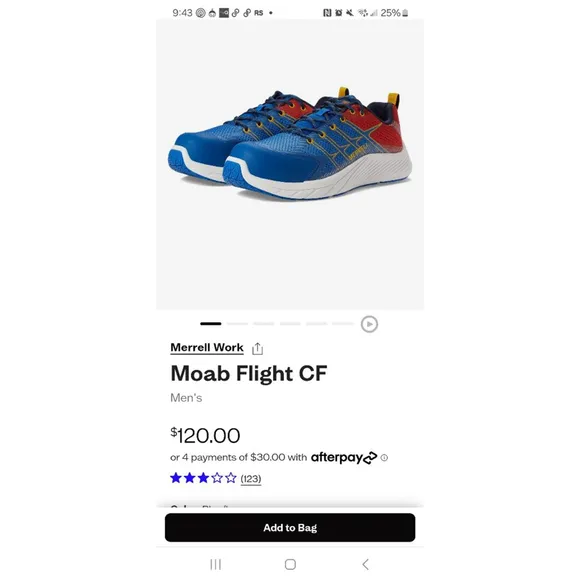This screenshot has height=580, width=580.
Task: Select the first carousel indicator
Action: [210, 324]
